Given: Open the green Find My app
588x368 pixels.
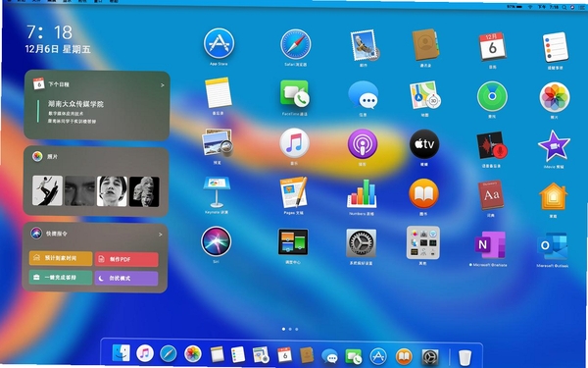Looking at the screenshot, I should point(492,96).
